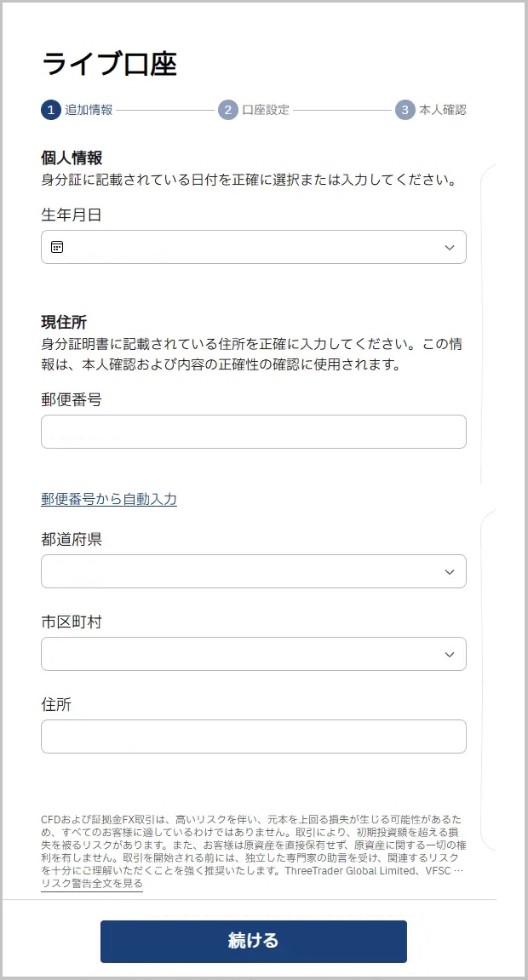Click the calendar icon in 生年月日 field
The image size is (528, 980).
tap(57, 247)
